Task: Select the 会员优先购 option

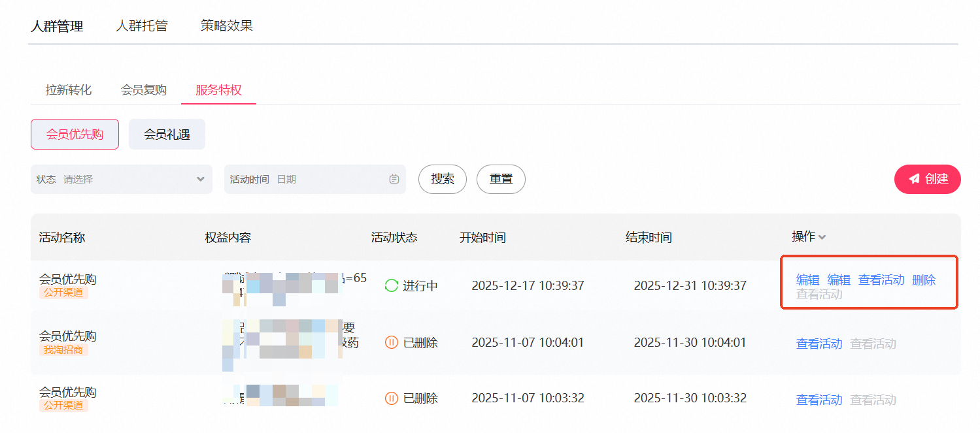Action: coord(75,135)
